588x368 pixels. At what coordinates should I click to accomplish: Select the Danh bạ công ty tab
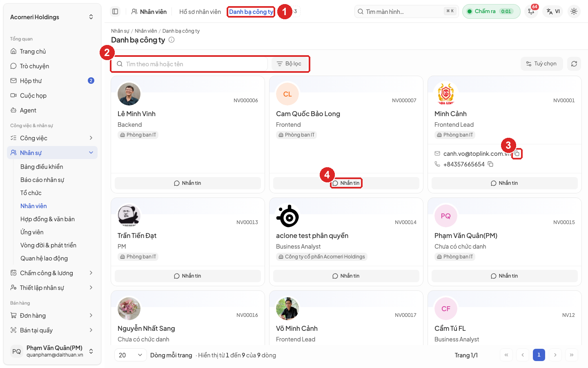(x=251, y=12)
